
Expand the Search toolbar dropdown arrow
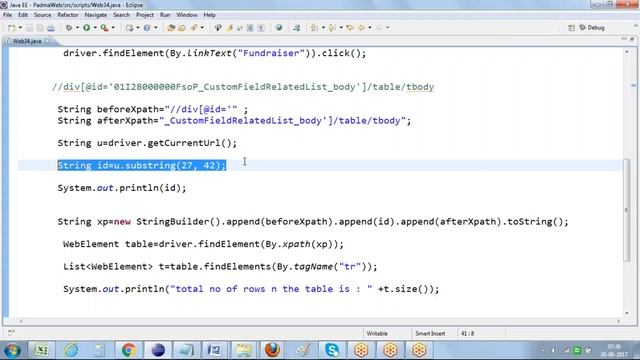(202, 28)
